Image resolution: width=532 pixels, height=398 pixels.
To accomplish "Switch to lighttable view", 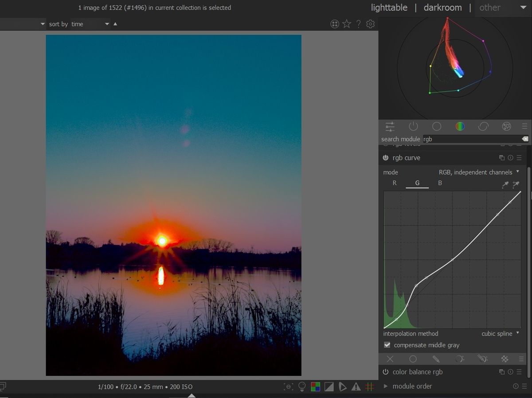I will (x=389, y=8).
